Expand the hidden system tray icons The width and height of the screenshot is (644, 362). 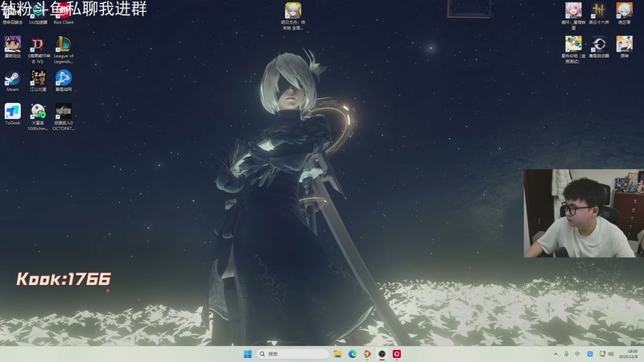coord(555,354)
